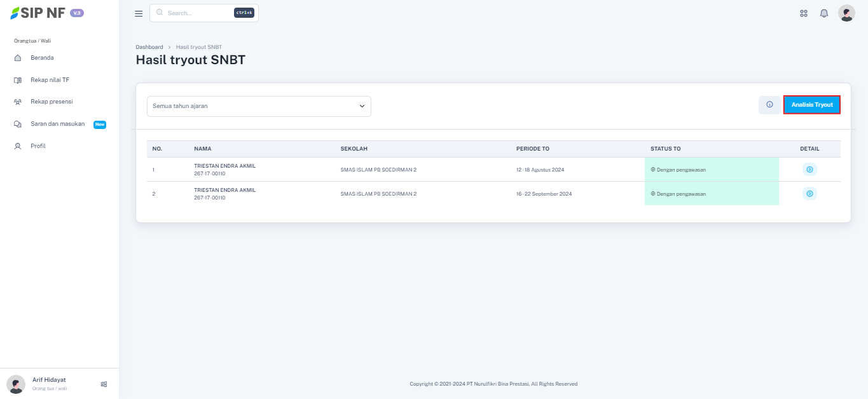Click the info icon button

[769, 105]
